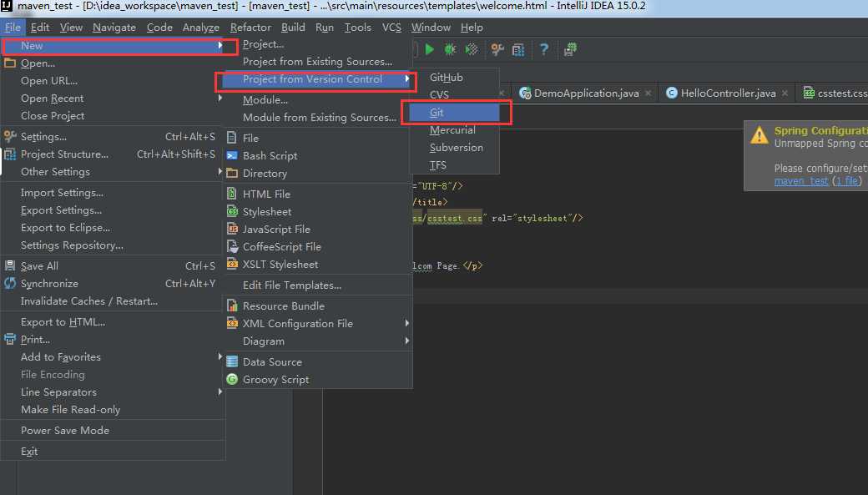Open the VCS menu
The height and width of the screenshot is (495, 868).
[391, 28]
